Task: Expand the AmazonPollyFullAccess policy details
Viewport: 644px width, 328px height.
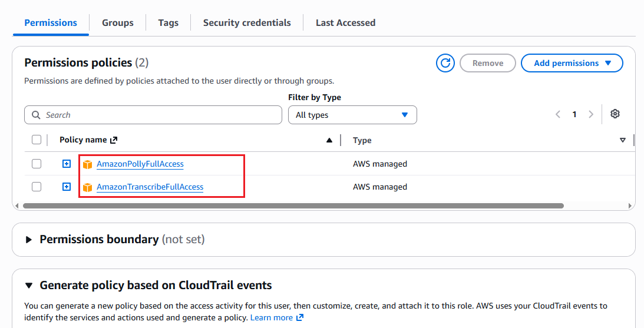Action: (x=66, y=164)
